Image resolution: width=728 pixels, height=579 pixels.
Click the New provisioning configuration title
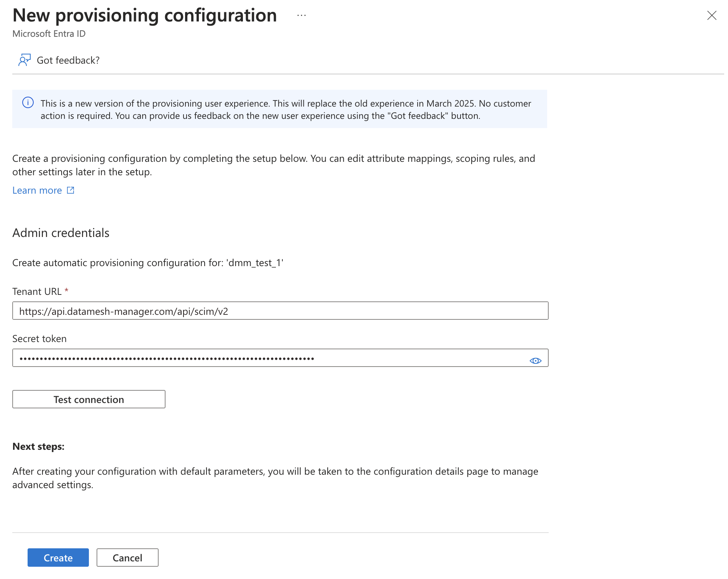point(144,16)
